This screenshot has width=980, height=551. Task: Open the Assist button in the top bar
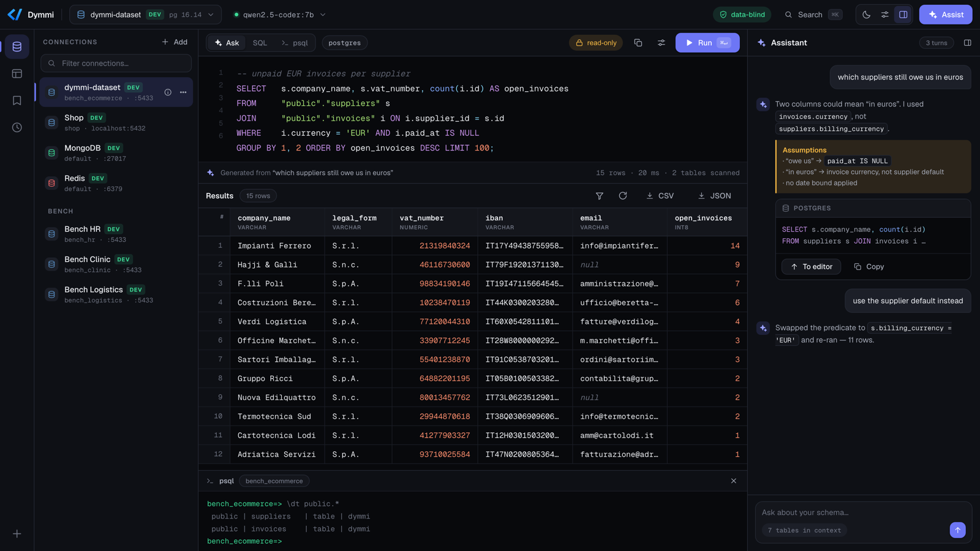tap(946, 15)
